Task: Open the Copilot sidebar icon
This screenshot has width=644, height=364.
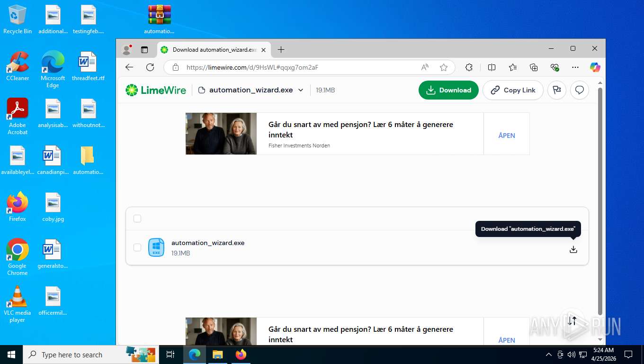Action: (595, 67)
